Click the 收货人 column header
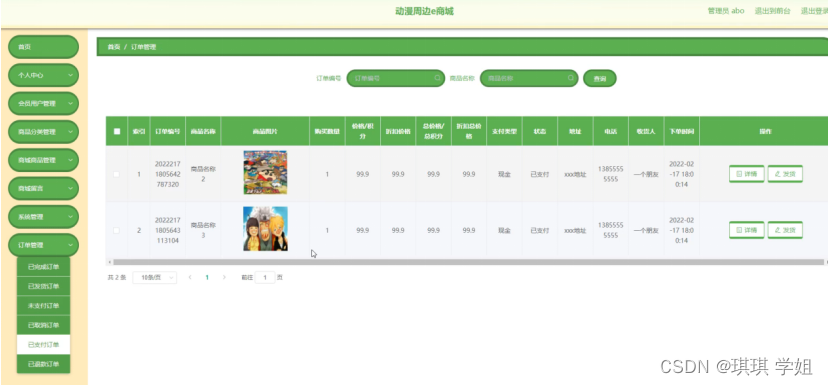This screenshot has height=385, width=828. click(646, 132)
